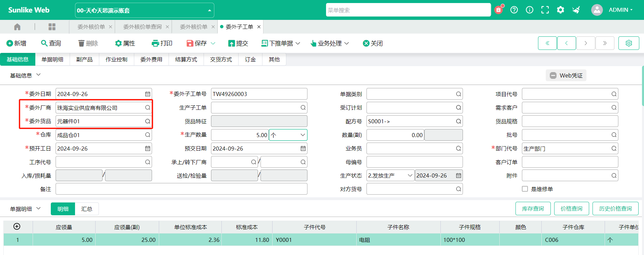Open the grid apps menu icon
This screenshot has width=644, height=255.
tap(52, 27)
